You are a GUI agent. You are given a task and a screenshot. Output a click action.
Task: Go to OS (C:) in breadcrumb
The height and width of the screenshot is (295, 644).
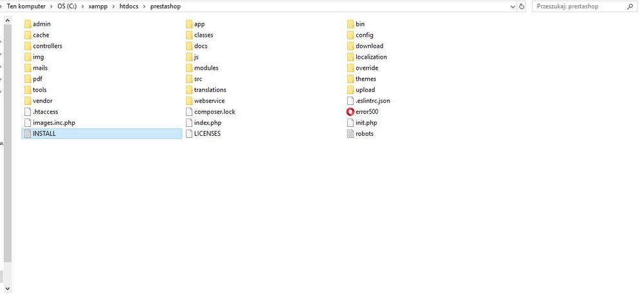coord(67,6)
